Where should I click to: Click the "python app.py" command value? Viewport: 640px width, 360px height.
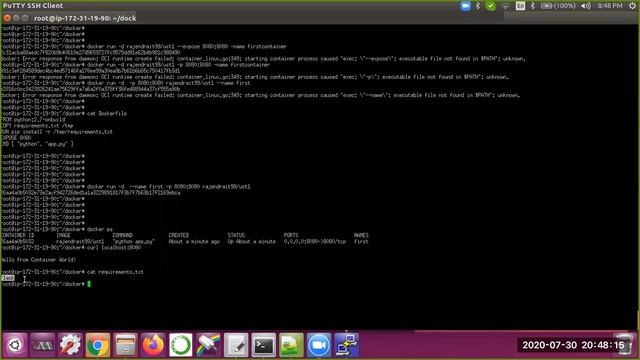[x=133, y=242]
